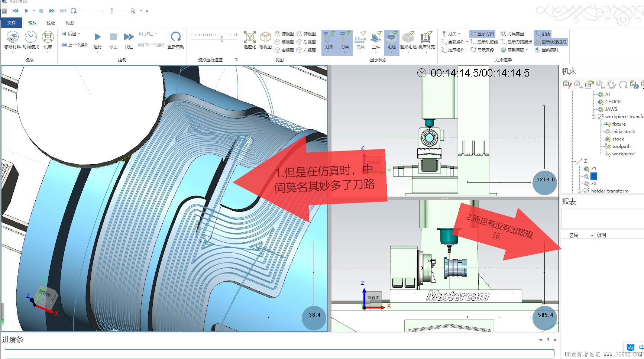Click quick-access rewind to start button
The width and height of the screenshot is (644, 359).
(15, 11)
